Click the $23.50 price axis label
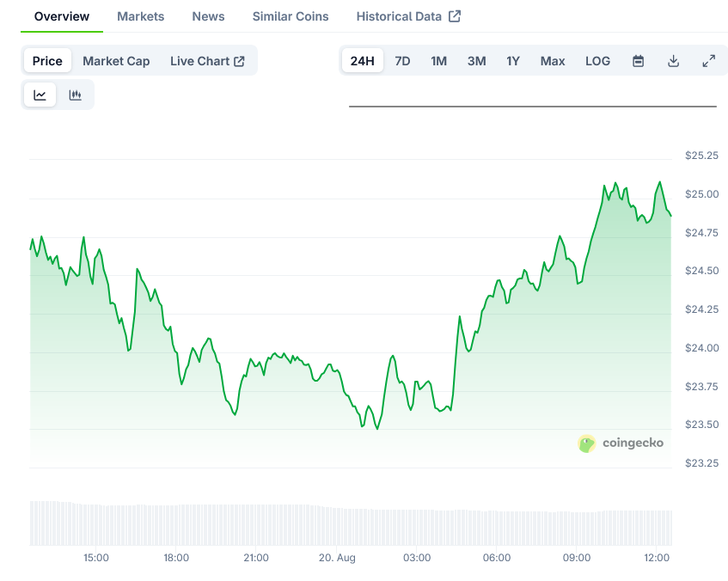 [701, 425]
